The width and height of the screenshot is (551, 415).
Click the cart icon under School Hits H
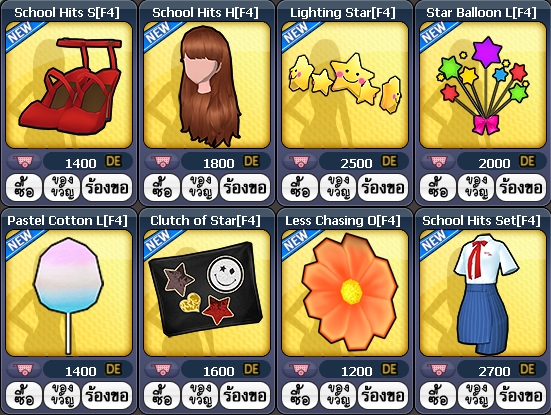pyautogui.click(x=162, y=162)
